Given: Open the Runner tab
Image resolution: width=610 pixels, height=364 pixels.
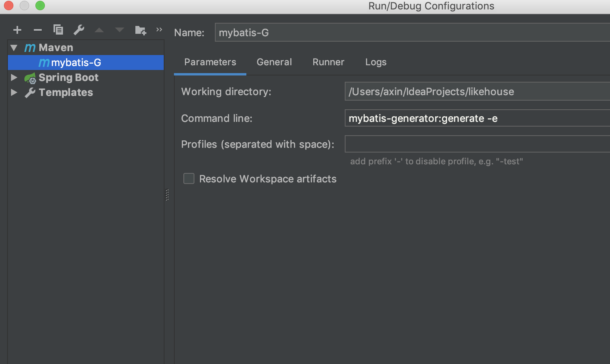Looking at the screenshot, I should click(x=328, y=62).
